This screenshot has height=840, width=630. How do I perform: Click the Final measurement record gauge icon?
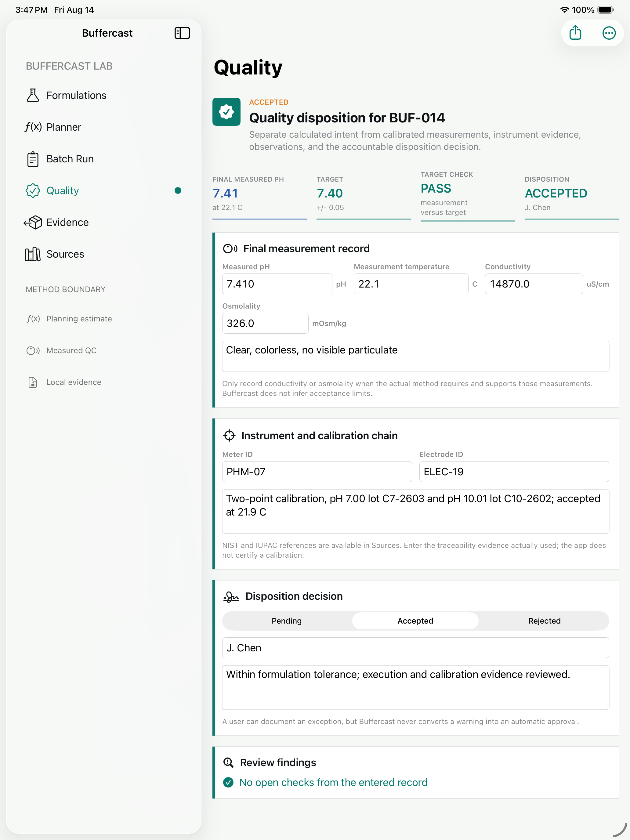pyautogui.click(x=230, y=249)
